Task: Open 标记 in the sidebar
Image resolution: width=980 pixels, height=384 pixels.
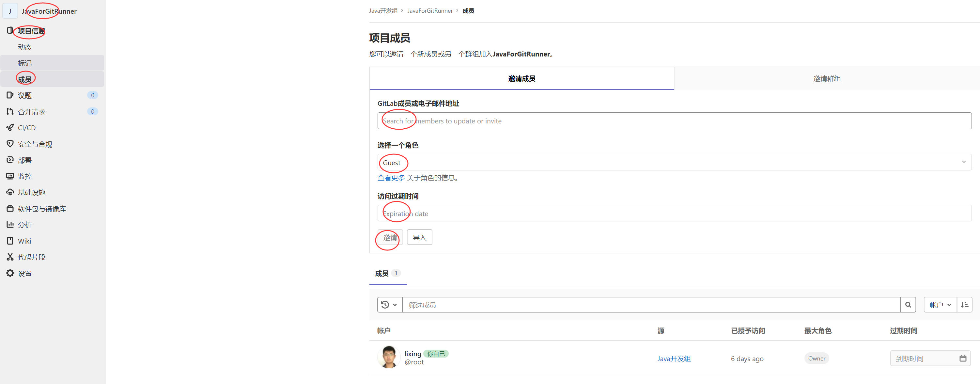Action: tap(52, 63)
